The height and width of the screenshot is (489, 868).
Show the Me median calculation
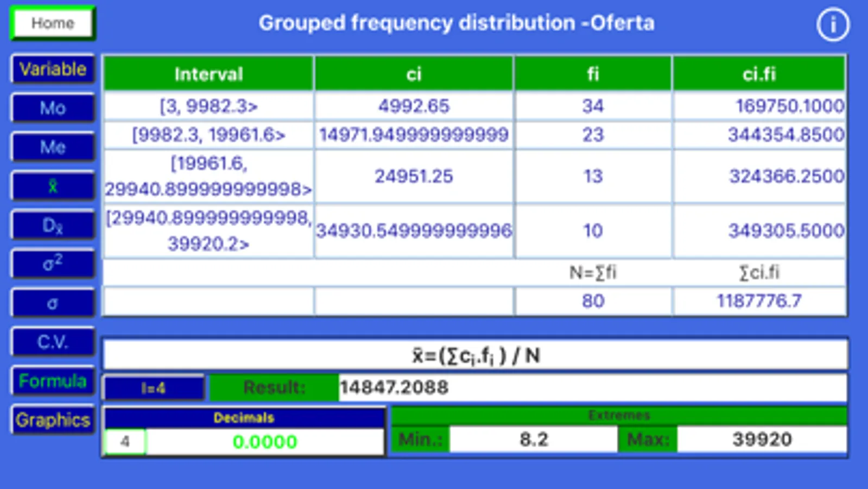[x=53, y=147]
